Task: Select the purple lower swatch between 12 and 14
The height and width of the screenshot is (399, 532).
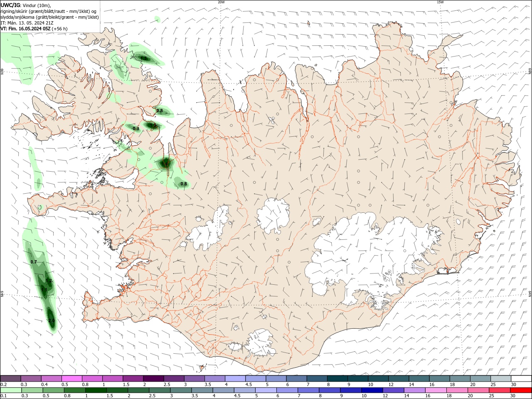Action: 393,390
